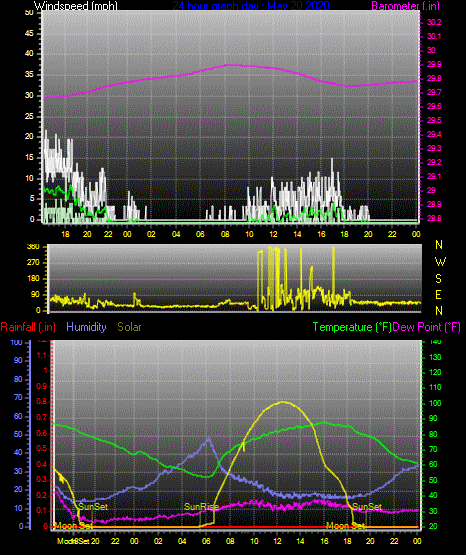The height and width of the screenshot is (555, 466).
Task: Click the 0.5 rainfall axis value
Action: point(42,448)
